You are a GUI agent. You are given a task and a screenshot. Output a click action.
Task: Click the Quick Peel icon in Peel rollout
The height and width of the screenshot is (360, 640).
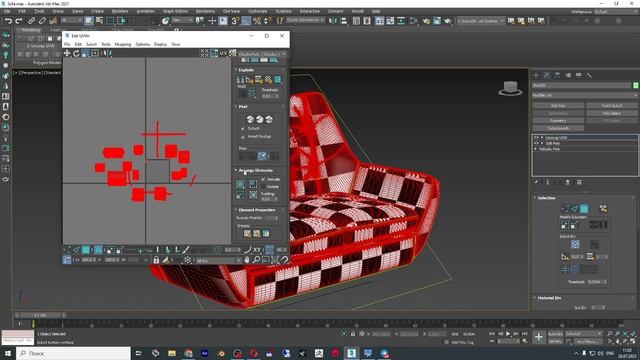(250, 119)
